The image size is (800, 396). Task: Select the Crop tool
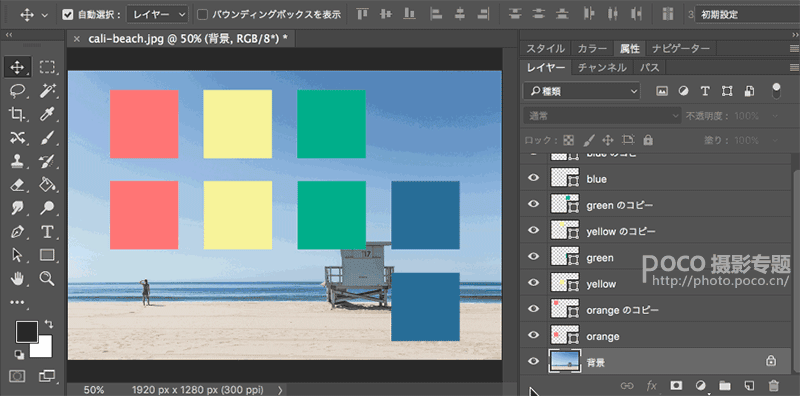(x=18, y=114)
